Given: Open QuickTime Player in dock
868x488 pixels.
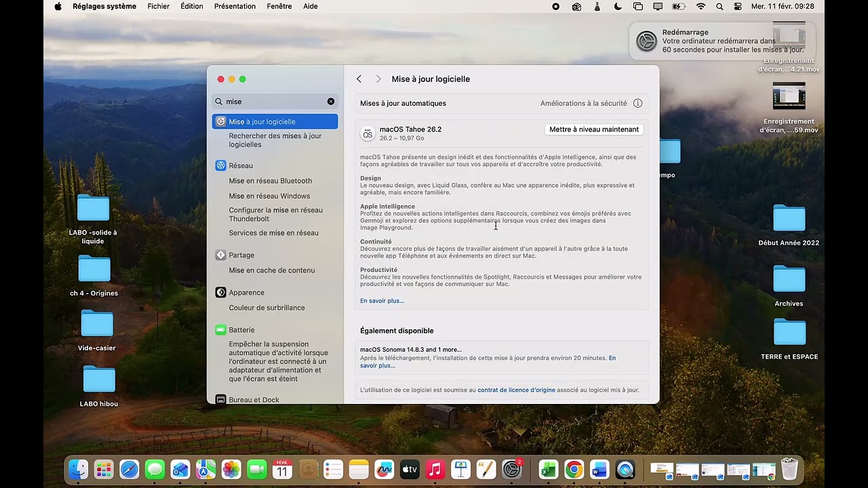Looking at the screenshot, I should 625,469.
